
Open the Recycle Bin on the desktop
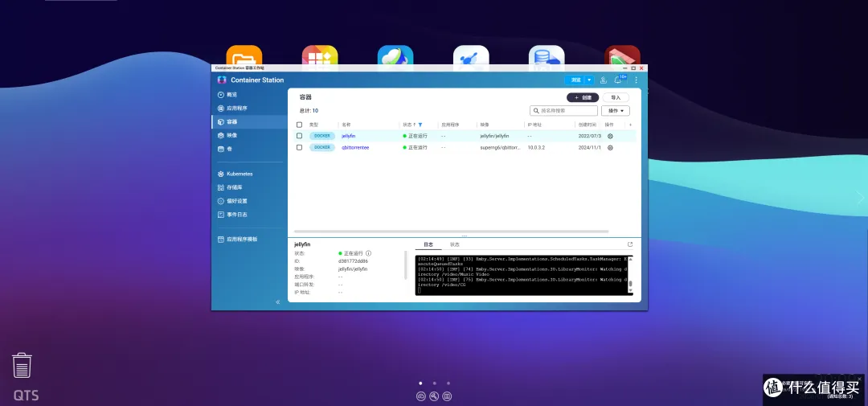tap(22, 365)
